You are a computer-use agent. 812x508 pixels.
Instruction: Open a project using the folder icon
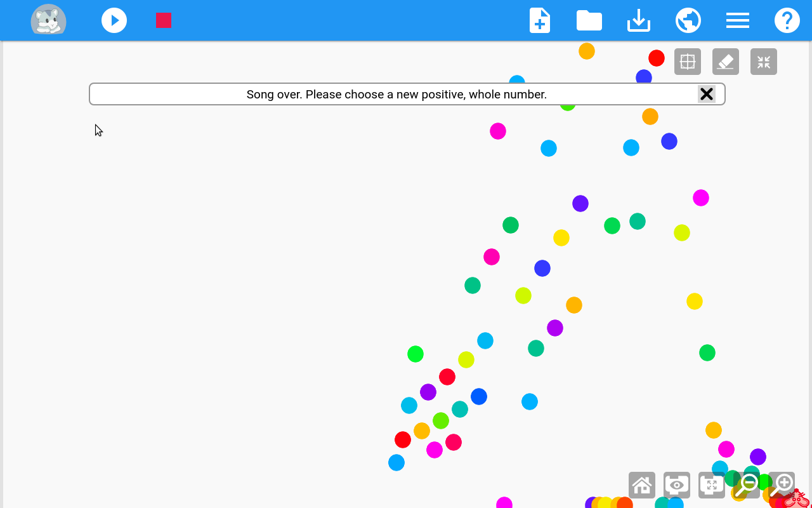(589, 20)
